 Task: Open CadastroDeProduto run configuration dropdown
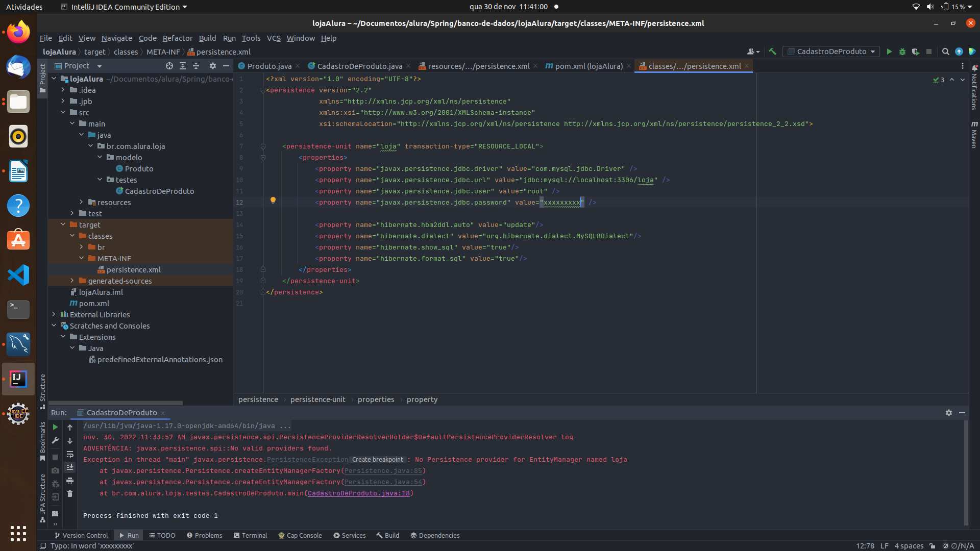[x=831, y=52]
